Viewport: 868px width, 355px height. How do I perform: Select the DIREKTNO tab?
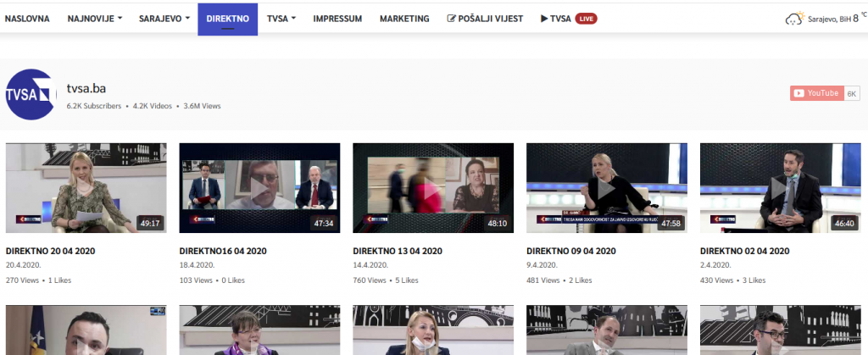(x=227, y=19)
